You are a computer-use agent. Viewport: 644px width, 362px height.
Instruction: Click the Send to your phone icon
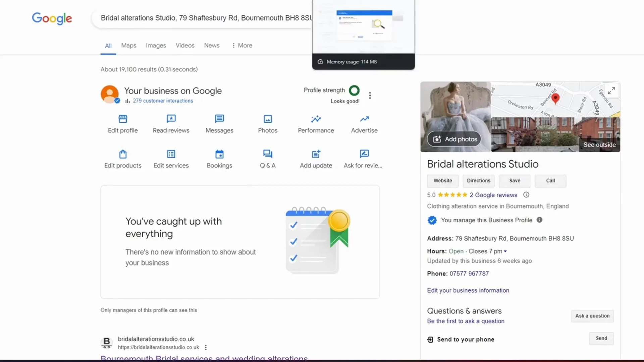coord(430,340)
